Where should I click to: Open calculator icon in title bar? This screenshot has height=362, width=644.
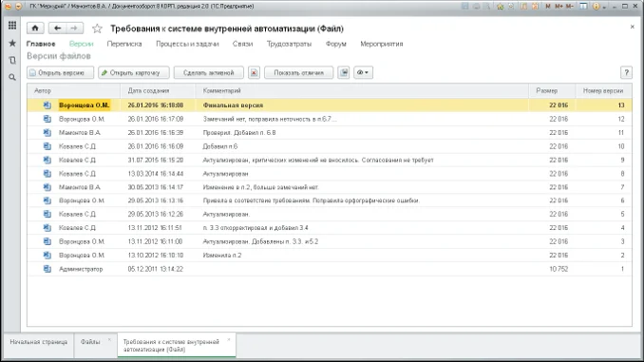point(523,6)
